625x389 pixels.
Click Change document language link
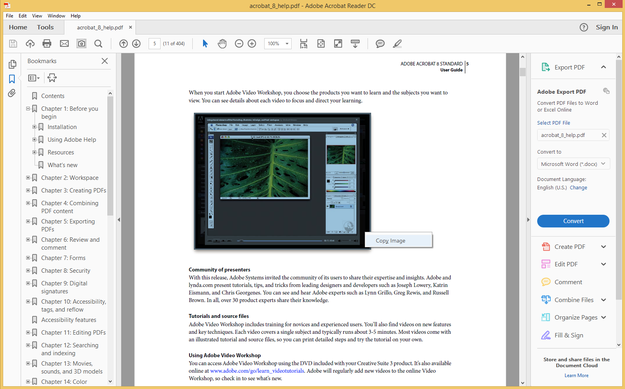(578, 187)
